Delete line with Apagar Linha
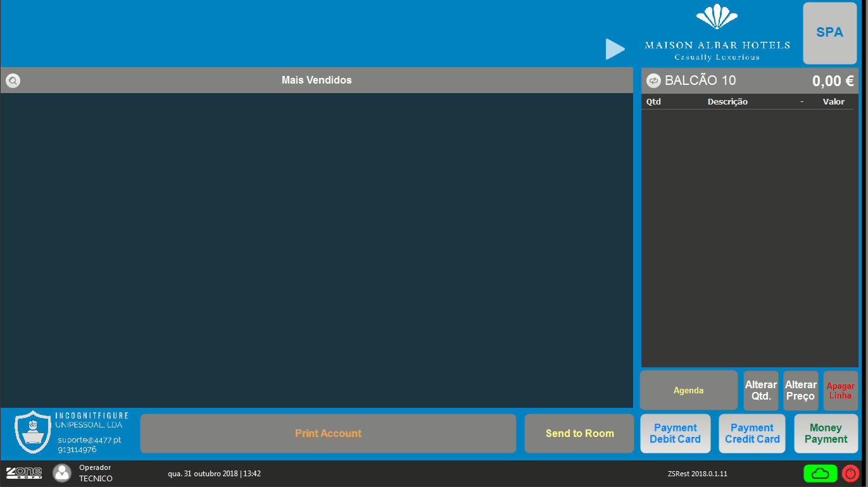Image resolution: width=868 pixels, height=487 pixels. click(840, 390)
